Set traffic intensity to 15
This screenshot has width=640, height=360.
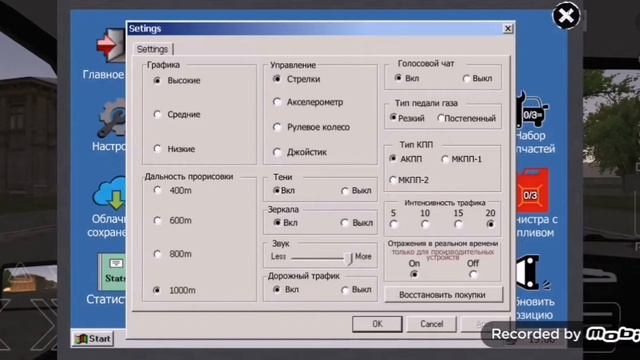[458, 224]
